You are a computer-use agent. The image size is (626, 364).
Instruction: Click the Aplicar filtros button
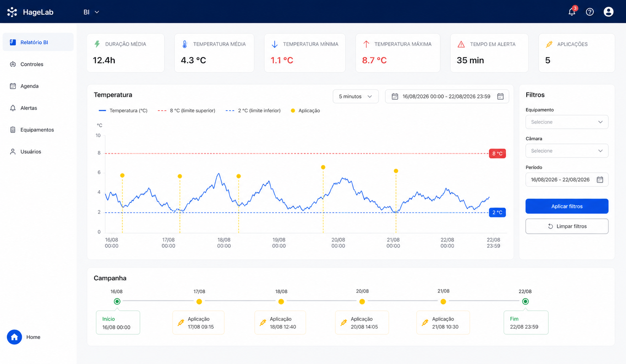pyautogui.click(x=567, y=206)
